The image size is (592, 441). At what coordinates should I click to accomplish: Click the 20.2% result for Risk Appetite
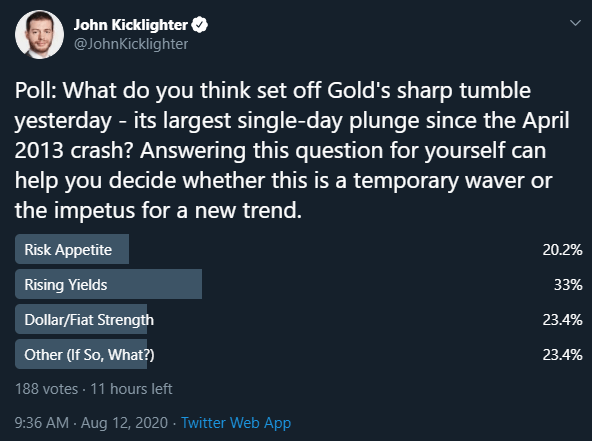coord(562,250)
